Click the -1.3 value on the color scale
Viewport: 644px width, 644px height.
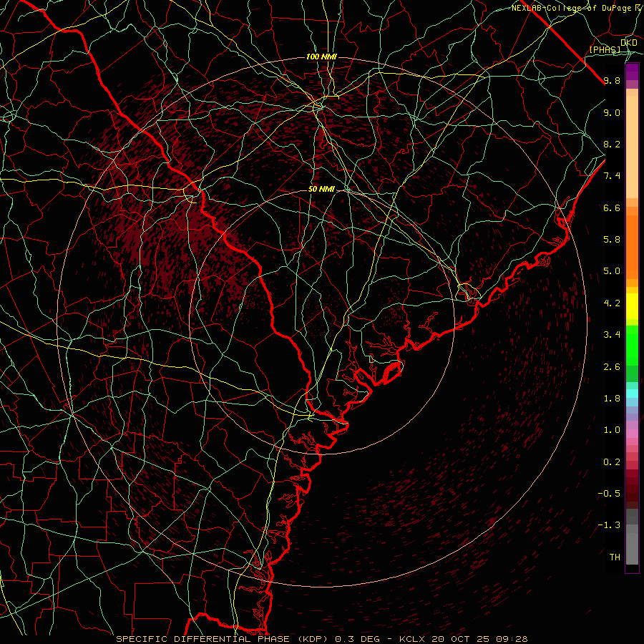[x=609, y=525]
